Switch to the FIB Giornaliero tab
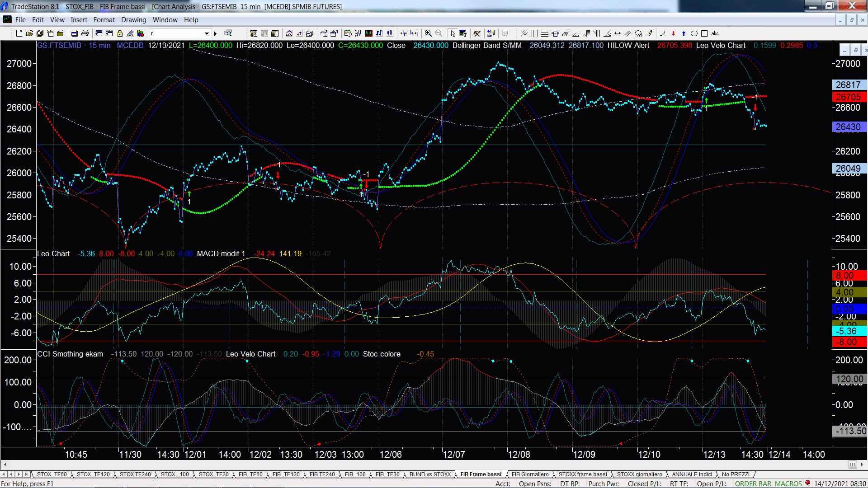This screenshot has width=868, height=488. [x=530, y=474]
